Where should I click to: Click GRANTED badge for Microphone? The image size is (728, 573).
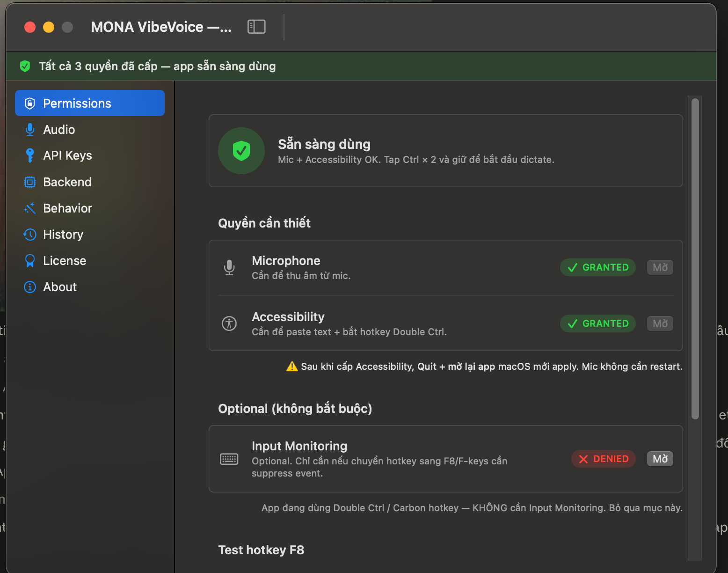tap(598, 267)
